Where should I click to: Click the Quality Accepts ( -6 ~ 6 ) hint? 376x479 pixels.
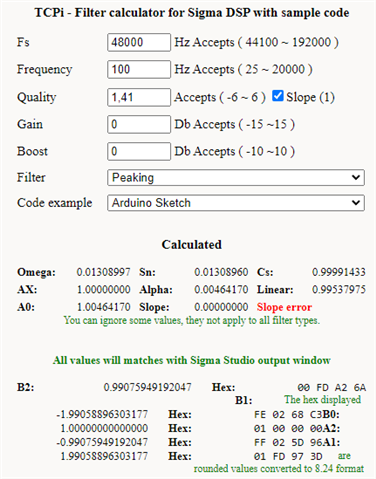pos(220,97)
